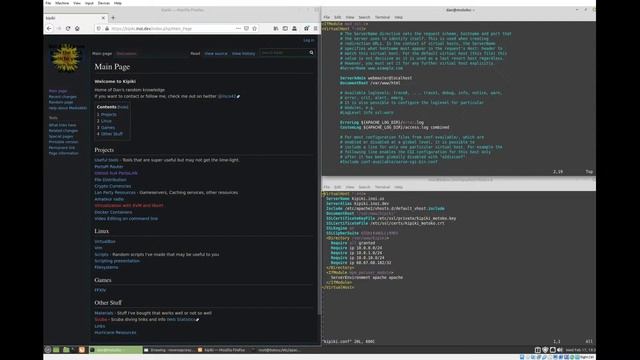
Task: Click the Kipiki sun logo
Action: 66,58
